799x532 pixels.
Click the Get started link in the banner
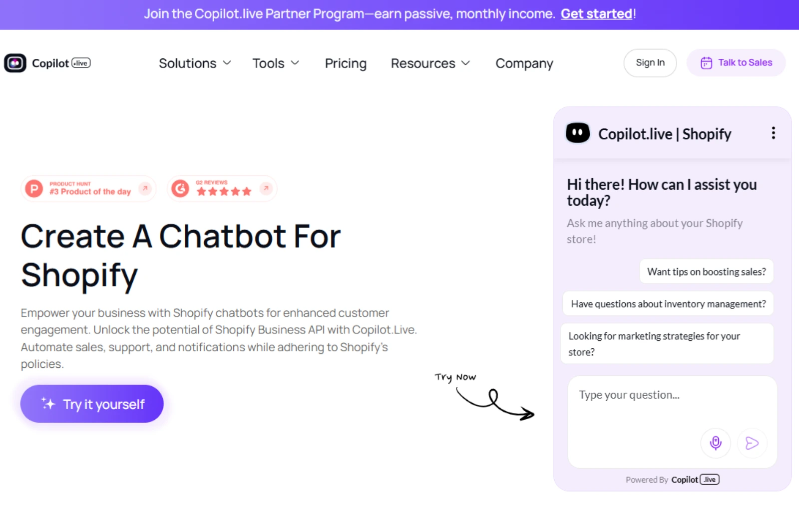[x=596, y=13]
